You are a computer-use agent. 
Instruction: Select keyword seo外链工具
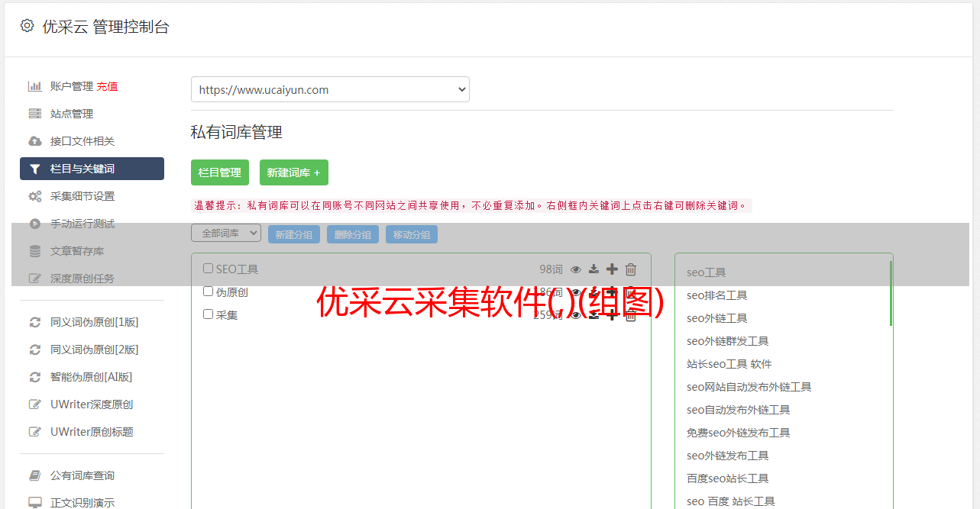(716, 318)
